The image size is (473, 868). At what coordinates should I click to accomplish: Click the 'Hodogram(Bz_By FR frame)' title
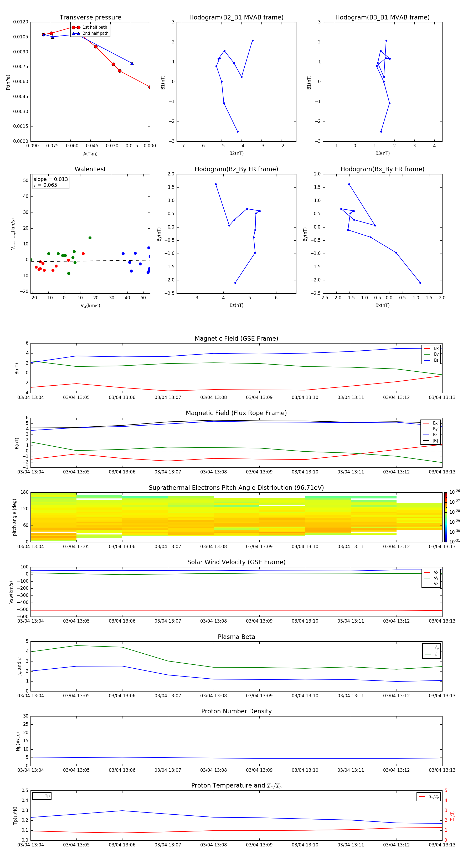pos(236,169)
